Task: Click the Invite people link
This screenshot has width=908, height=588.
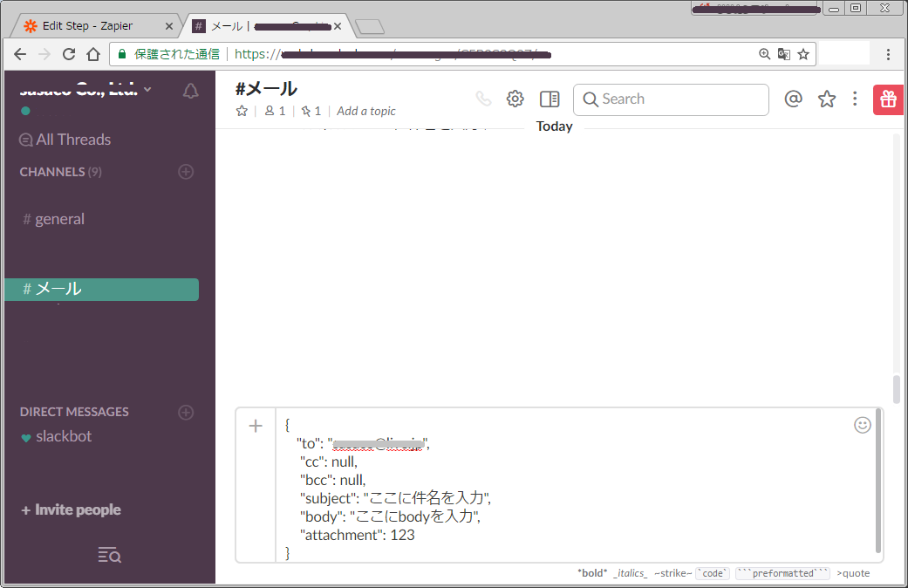Action: 70,509
